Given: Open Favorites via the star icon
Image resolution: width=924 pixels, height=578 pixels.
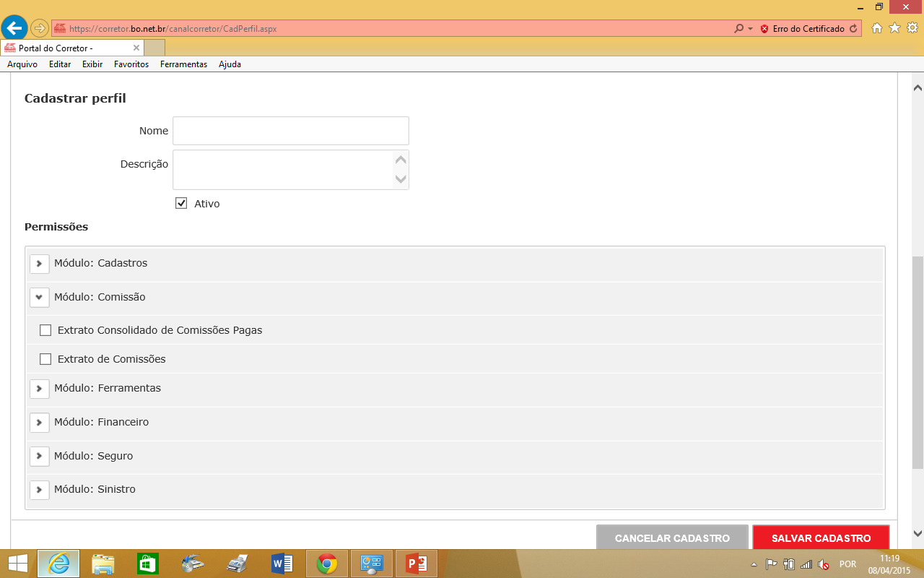Looking at the screenshot, I should tap(894, 28).
